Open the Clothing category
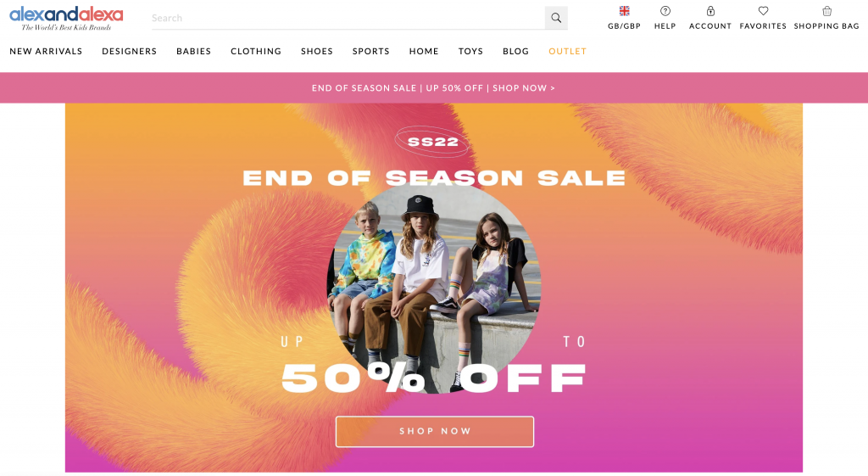 (x=256, y=51)
